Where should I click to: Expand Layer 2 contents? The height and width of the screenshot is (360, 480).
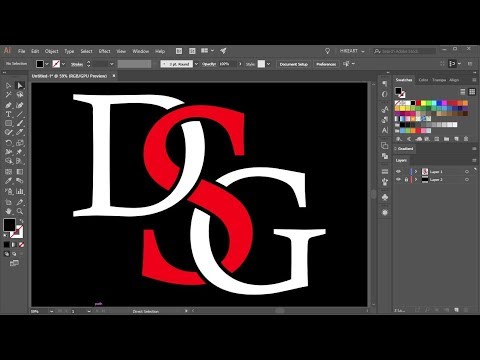pyautogui.click(x=416, y=180)
